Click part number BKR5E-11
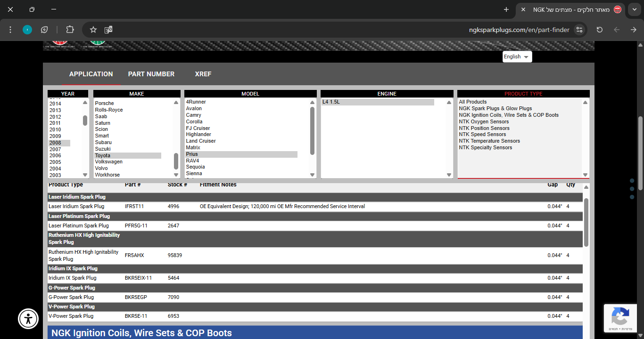This screenshot has height=339, width=644. point(136,316)
